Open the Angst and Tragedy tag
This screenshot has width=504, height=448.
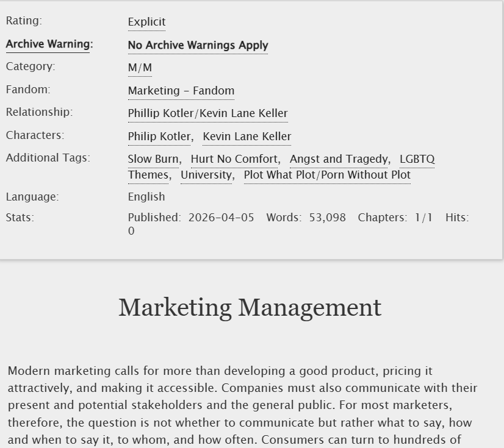(339, 159)
